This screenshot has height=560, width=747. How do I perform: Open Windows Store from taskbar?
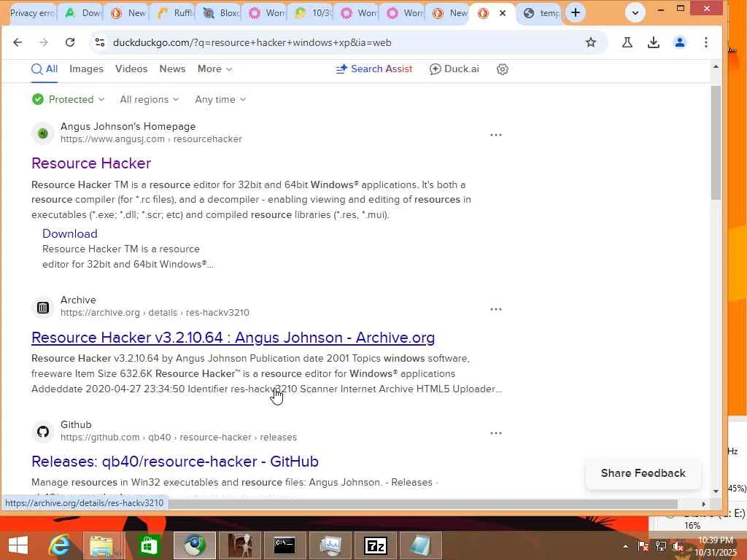point(149,545)
